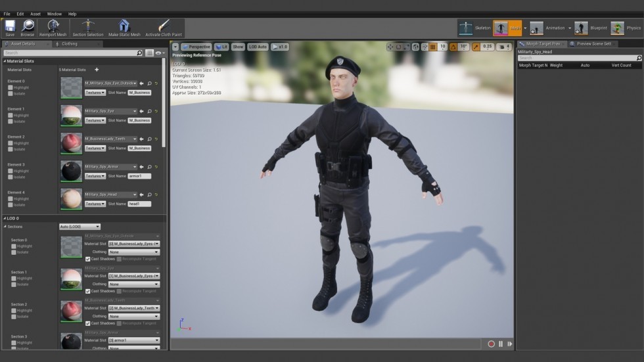This screenshot has height=362, width=644.
Task: Click the Asset Details search field
Action: [70, 53]
